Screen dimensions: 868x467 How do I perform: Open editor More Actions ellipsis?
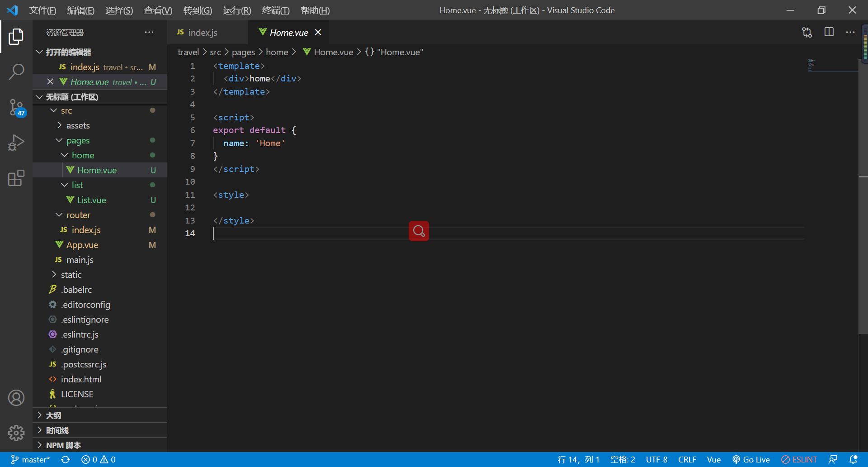click(850, 33)
